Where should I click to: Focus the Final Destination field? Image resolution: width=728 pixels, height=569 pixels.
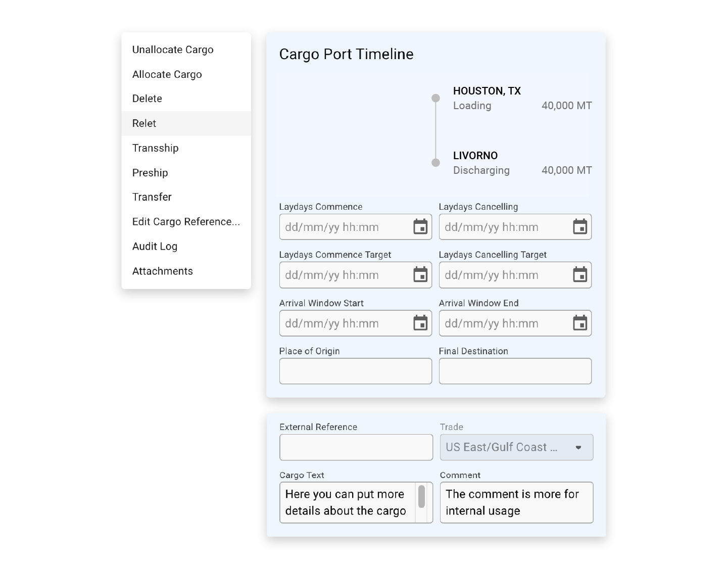[x=515, y=371]
